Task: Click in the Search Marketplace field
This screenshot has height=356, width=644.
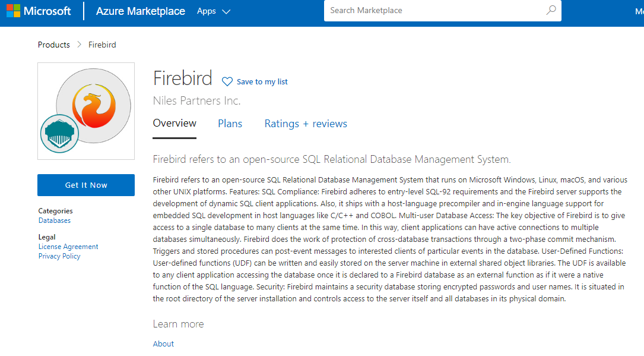Action: pyautogui.click(x=433, y=10)
